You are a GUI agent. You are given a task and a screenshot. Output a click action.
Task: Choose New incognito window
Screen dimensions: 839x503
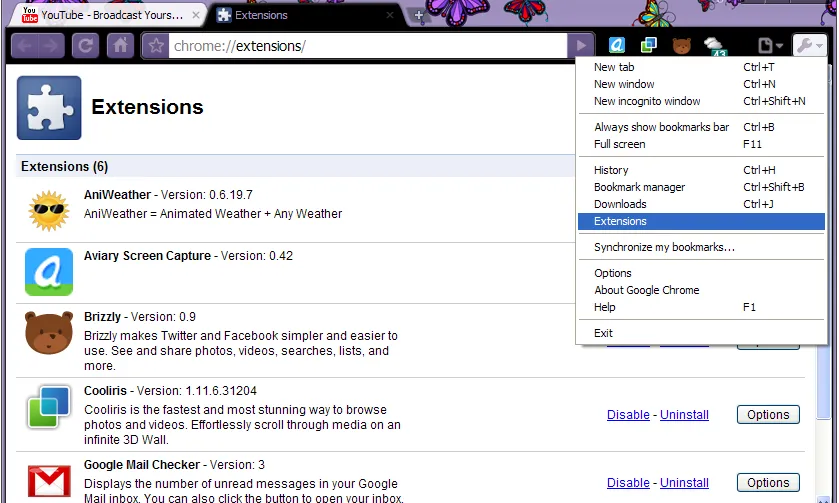point(701,101)
